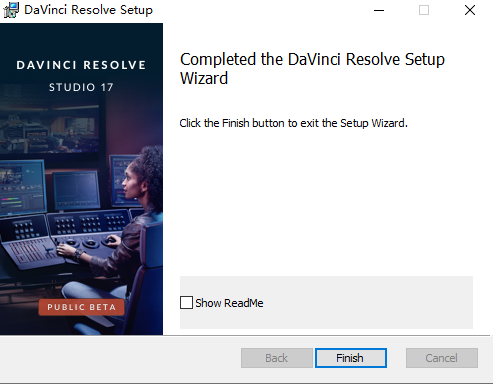The width and height of the screenshot is (493, 384).
Task: Click the disabled maximize window button
Action: pos(424,10)
